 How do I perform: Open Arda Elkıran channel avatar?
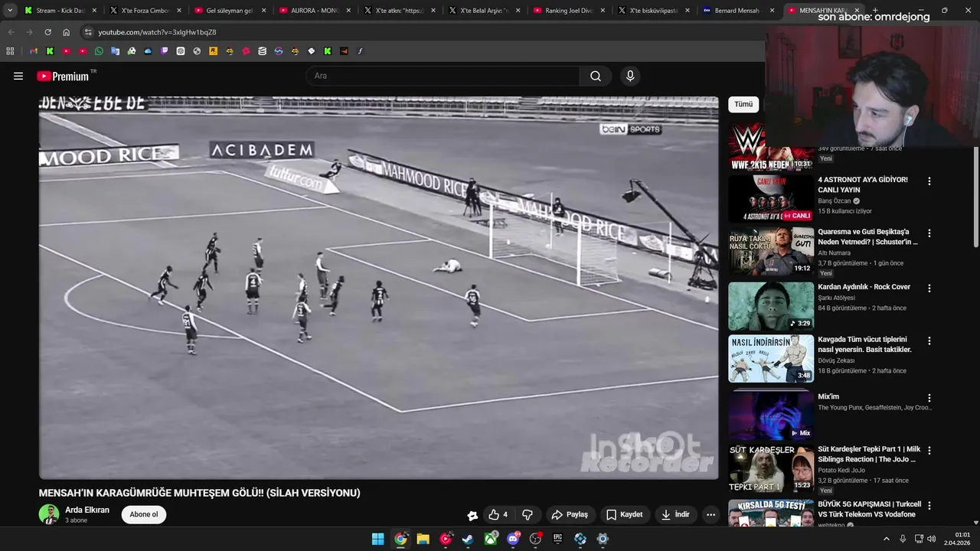point(49,514)
